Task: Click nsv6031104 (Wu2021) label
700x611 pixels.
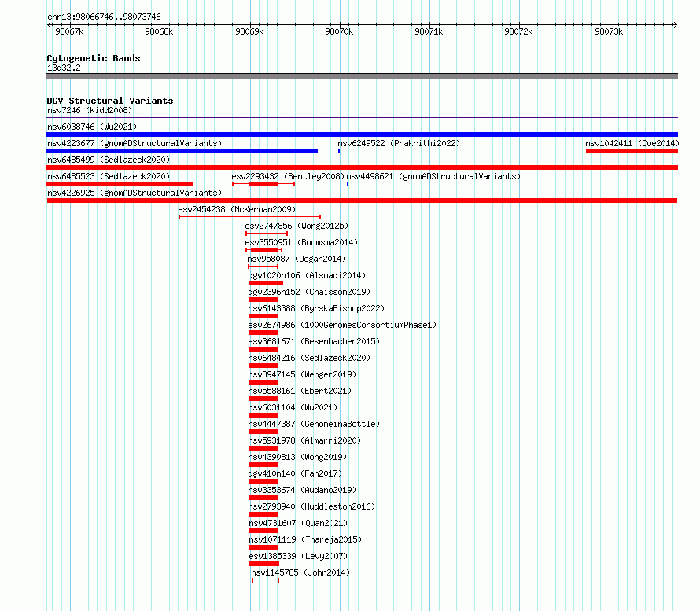Action: click(293, 407)
